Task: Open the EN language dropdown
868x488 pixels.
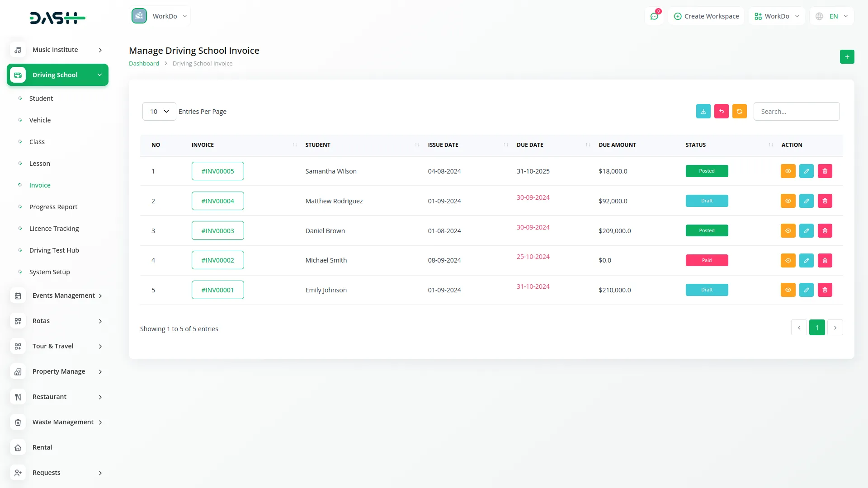Action: pos(832,16)
